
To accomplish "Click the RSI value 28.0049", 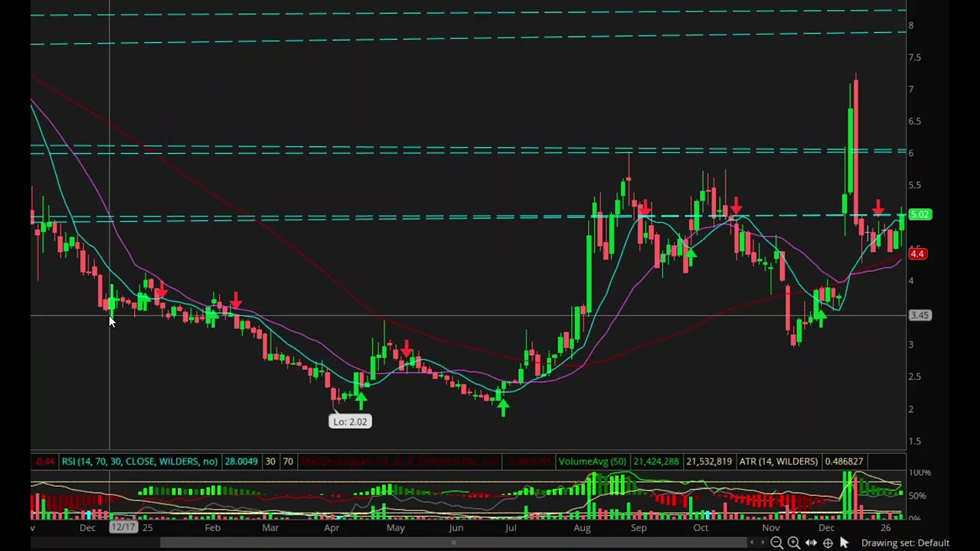I will (240, 461).
